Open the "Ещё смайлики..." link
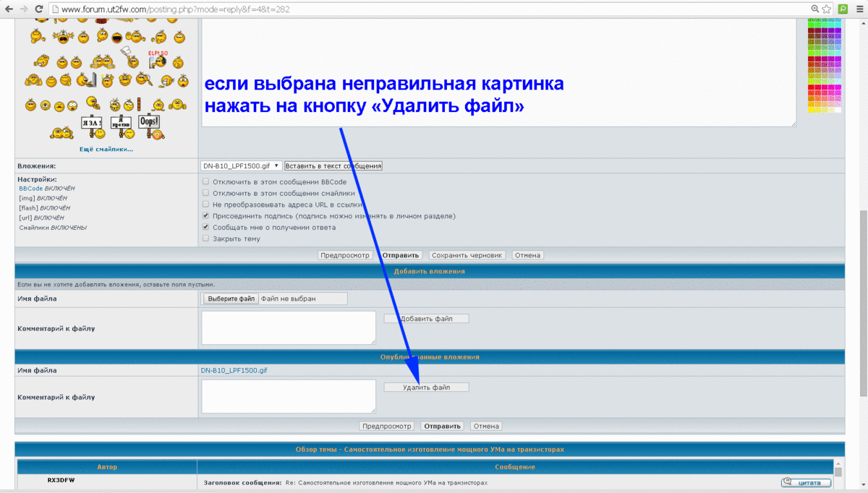This screenshot has width=868, height=493. point(106,150)
